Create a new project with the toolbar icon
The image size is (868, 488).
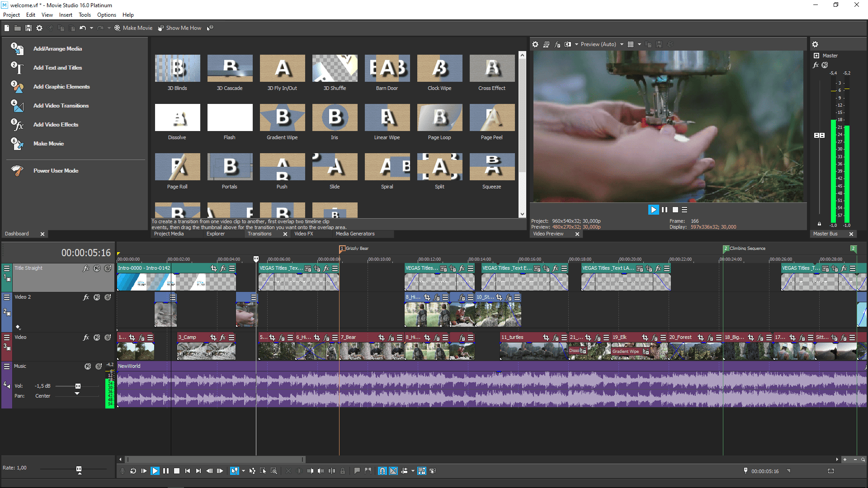pos(7,28)
